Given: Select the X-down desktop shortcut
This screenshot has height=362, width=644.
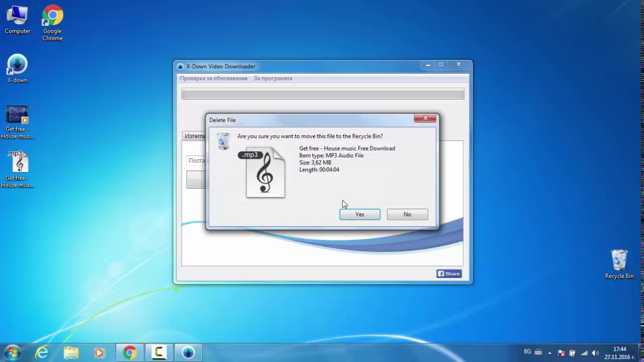Looking at the screenshot, I should coord(17,68).
